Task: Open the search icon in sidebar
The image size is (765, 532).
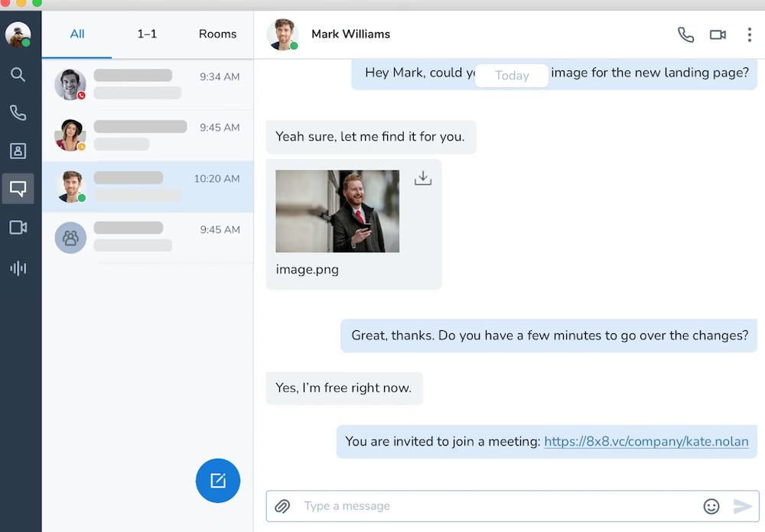Action: coord(18,75)
